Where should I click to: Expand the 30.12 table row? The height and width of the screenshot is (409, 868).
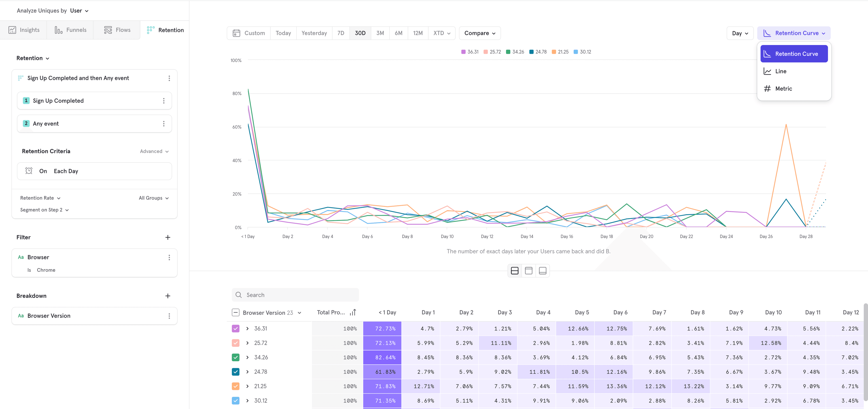click(x=248, y=401)
